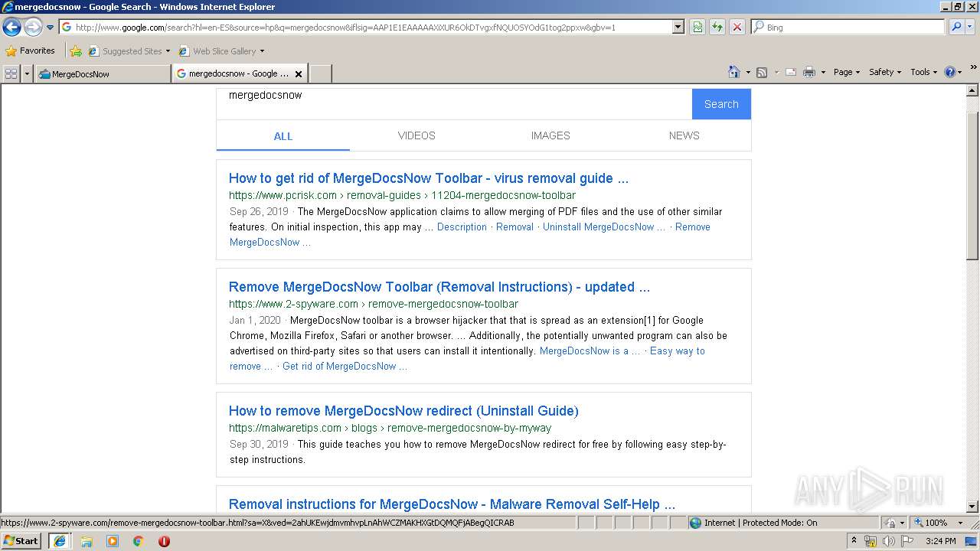Open Web Slice Gallery dropdown
The image size is (980, 551).
pos(222,51)
